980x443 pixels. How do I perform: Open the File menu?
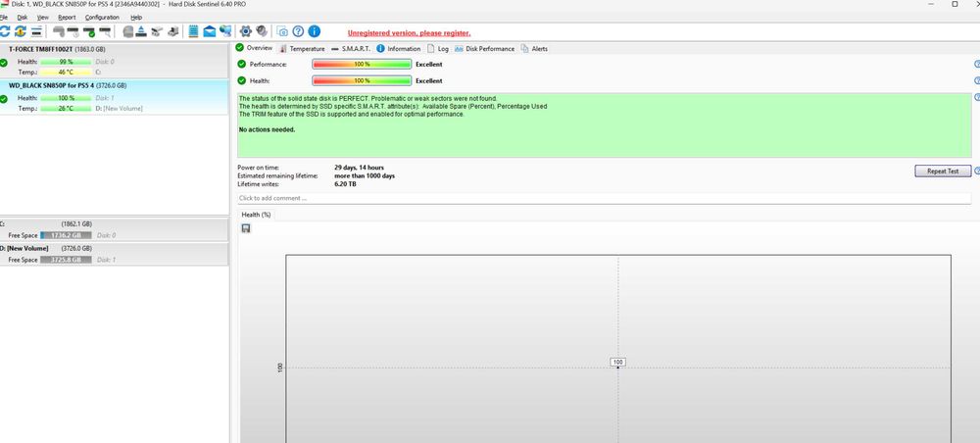(x=4, y=18)
